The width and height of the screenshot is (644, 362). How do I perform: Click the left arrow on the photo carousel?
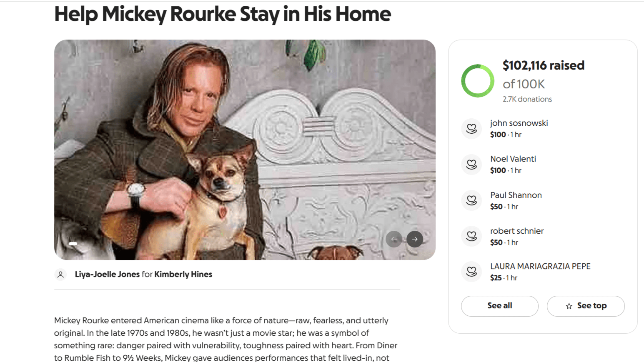394,239
